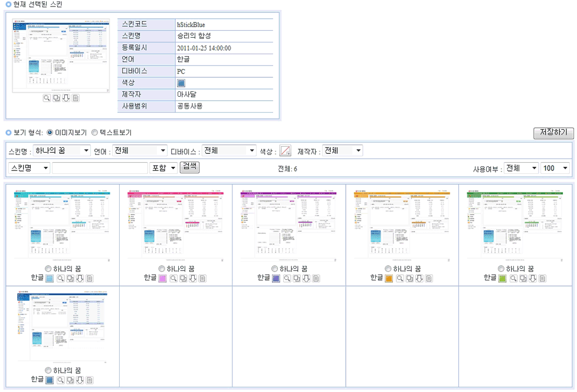Image resolution: width=577 pixels, height=392 pixels.
Task: Select the 텍스트보기 view radio button
Action: 94,133
